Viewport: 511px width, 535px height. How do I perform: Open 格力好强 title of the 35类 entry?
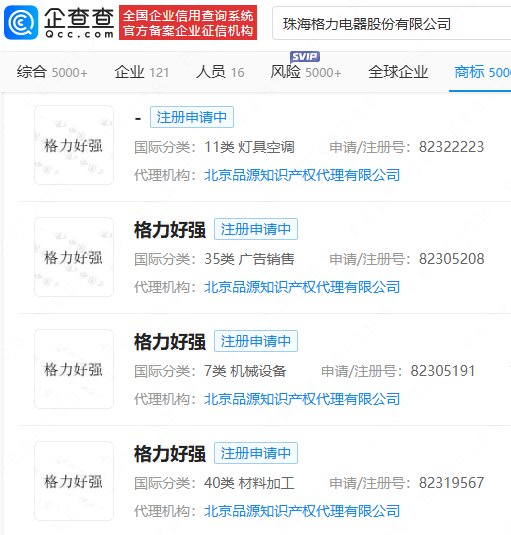tap(170, 230)
